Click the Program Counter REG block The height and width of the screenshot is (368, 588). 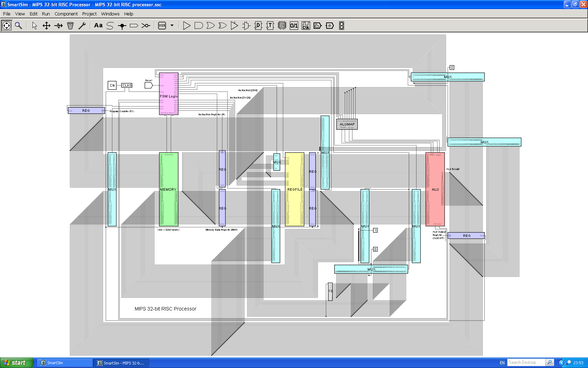86,110
